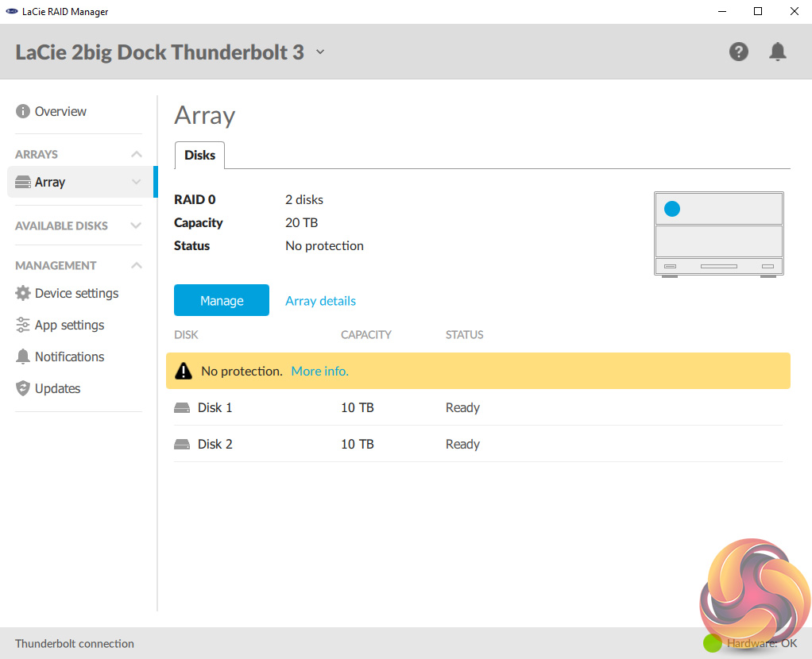Screen dimensions: 812x659
Task: Click the '2 disks' value
Action: click(x=304, y=200)
